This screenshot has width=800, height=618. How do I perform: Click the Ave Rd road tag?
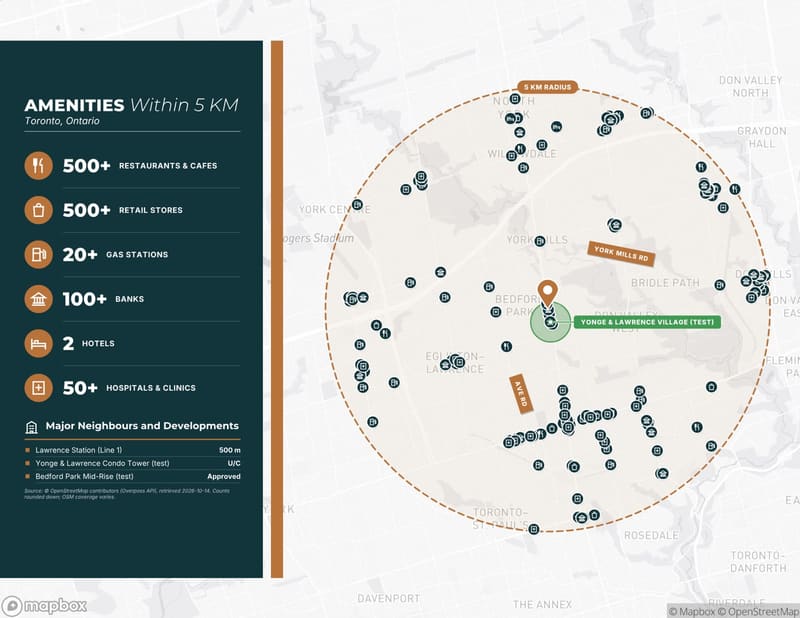tap(521, 394)
